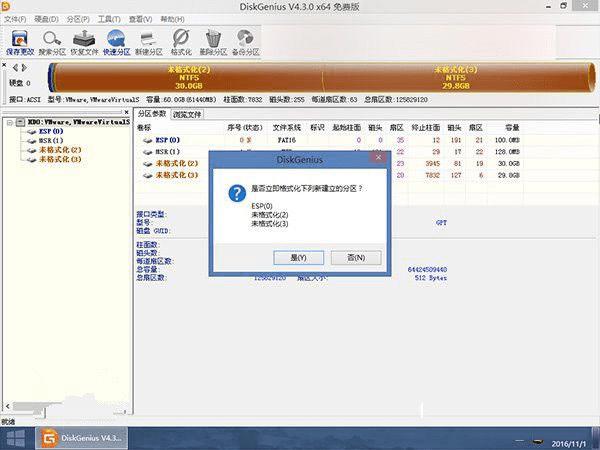The image size is (600, 450).
Task: Click the left scroll arrow in tree panel
Action: (8, 406)
